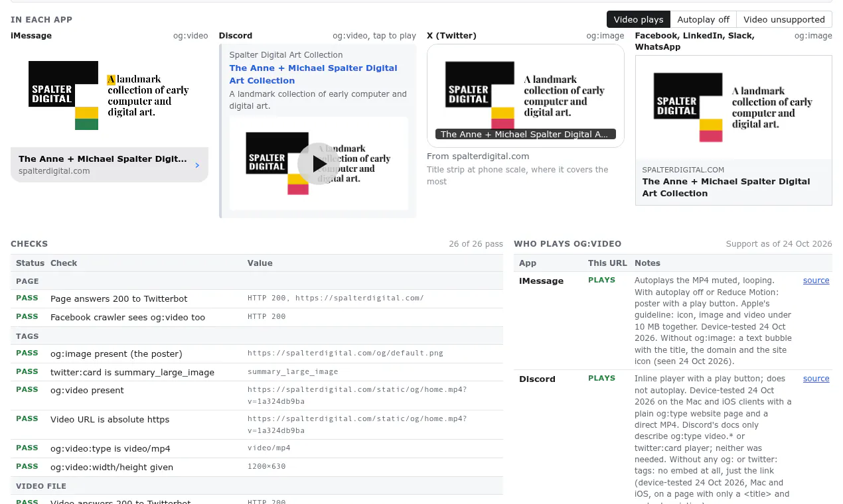Open the source link for Discord notes
This screenshot has height=504, width=843.
(x=816, y=379)
